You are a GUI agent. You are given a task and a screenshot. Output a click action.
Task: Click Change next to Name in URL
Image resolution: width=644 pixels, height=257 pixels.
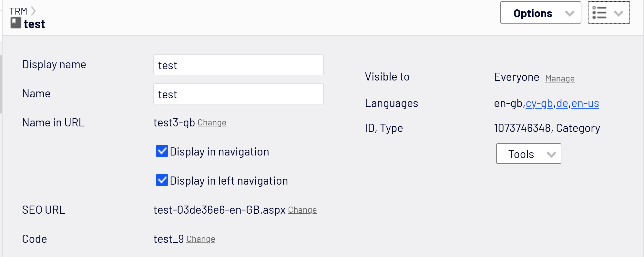point(212,123)
